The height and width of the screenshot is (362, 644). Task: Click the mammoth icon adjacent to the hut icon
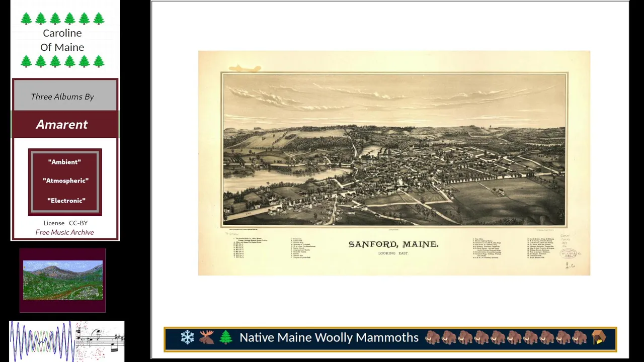tap(580, 337)
